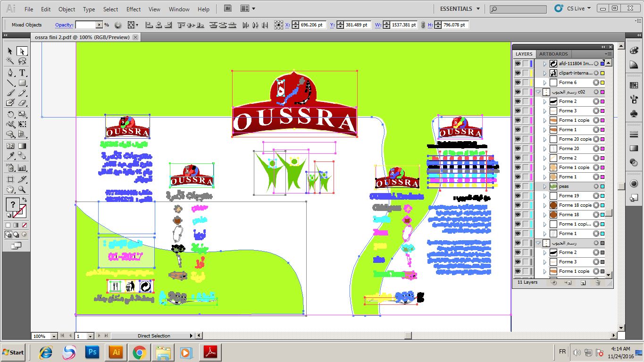This screenshot has height=362, width=644.
Task: Open the Brushes panel icon in dock
Action: point(634,100)
